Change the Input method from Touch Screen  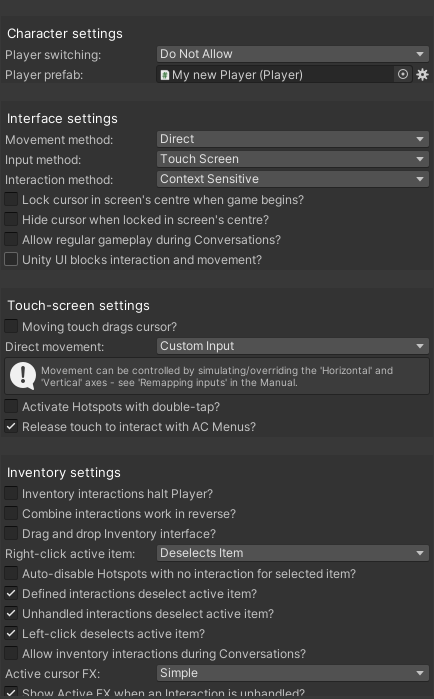point(293,159)
